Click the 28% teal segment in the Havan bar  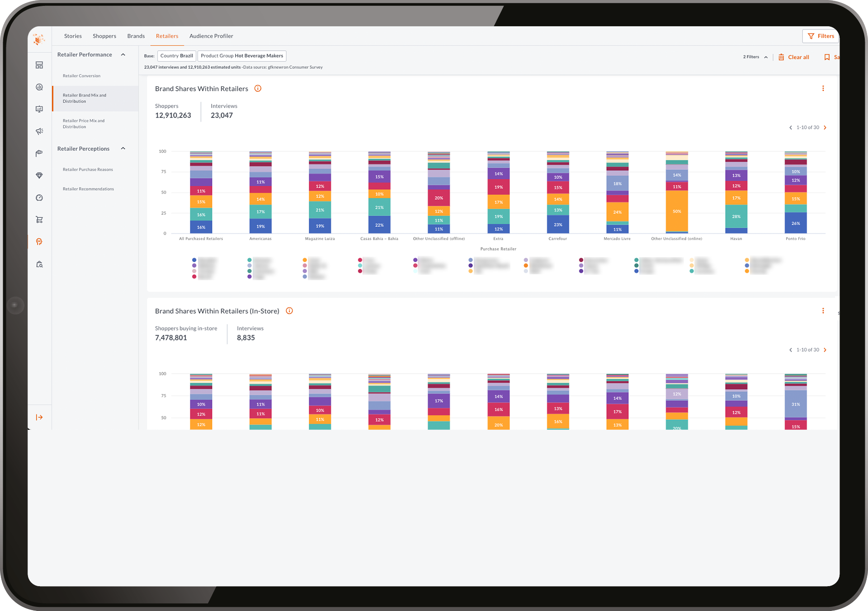(736, 216)
